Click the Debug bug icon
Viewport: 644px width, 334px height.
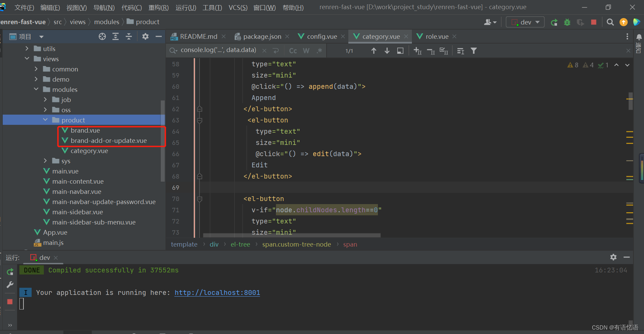pos(567,22)
